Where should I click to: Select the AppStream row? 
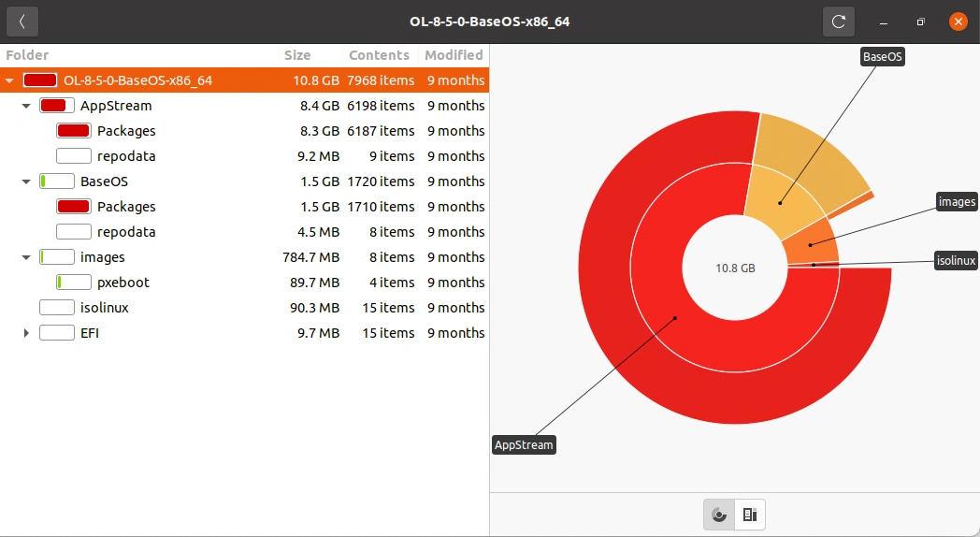coord(244,106)
